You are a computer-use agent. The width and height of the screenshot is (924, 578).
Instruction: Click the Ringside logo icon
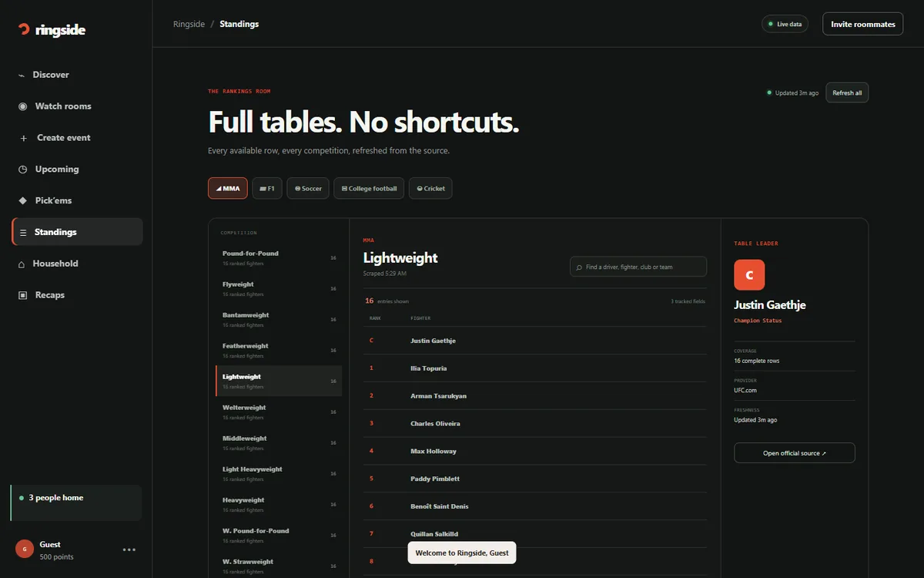24,29
